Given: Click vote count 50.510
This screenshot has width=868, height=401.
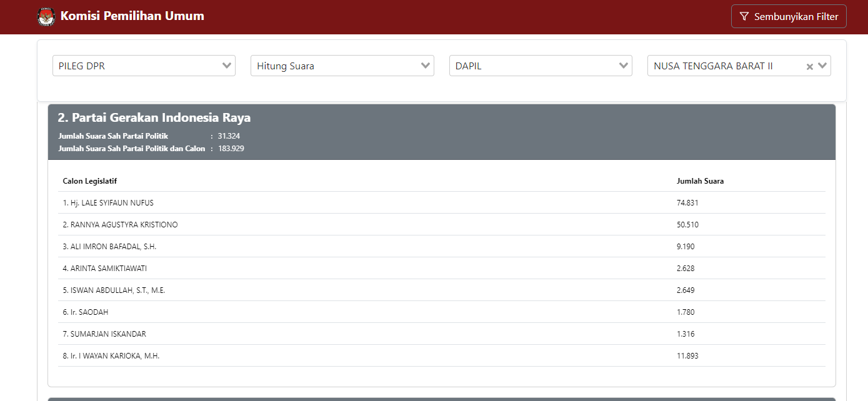Looking at the screenshot, I should pyautogui.click(x=687, y=225).
